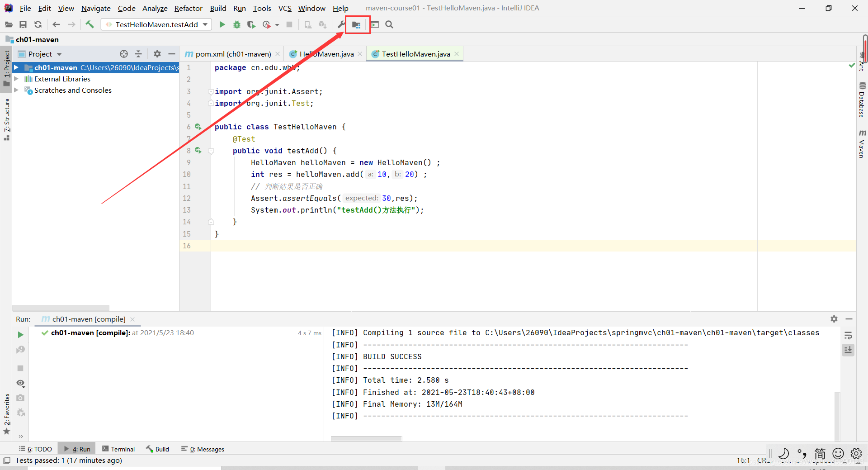Open the Database side tool window
Image resolution: width=868 pixels, height=470 pixels.
point(862,100)
